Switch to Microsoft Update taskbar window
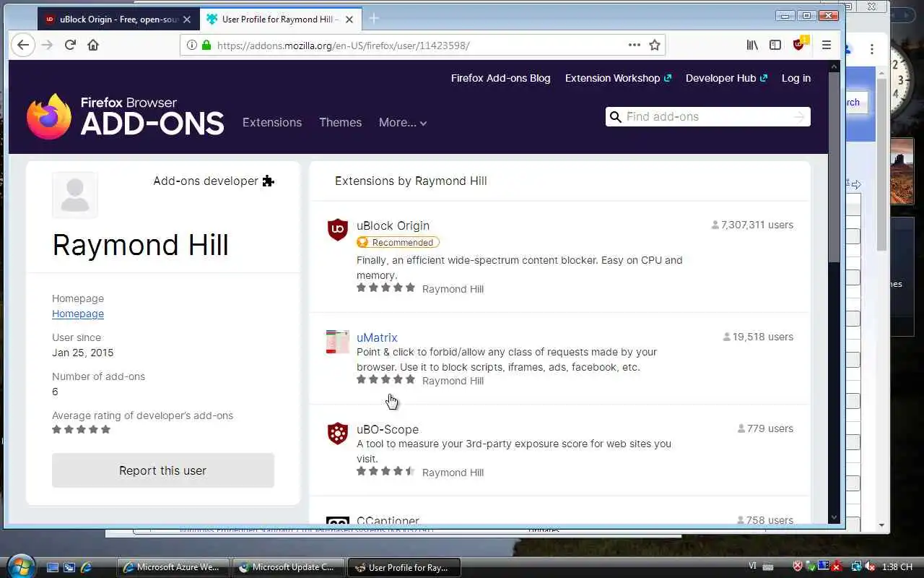Screen dimensions: 924x578 pyautogui.click(x=288, y=567)
